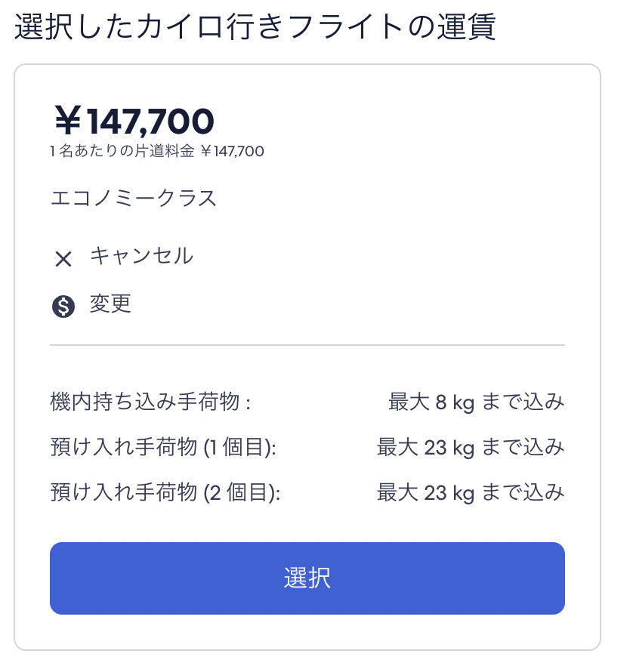The image size is (633, 672).
Task: Click the small ¥147,700 per-person amount
Action: point(233,151)
